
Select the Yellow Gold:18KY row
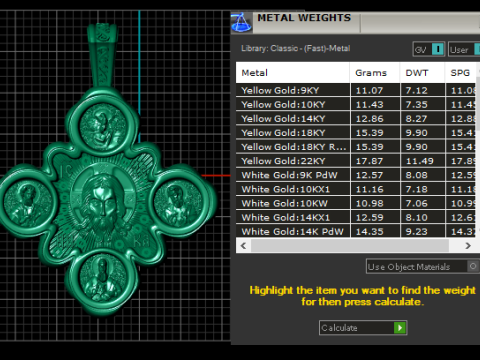[356, 133]
